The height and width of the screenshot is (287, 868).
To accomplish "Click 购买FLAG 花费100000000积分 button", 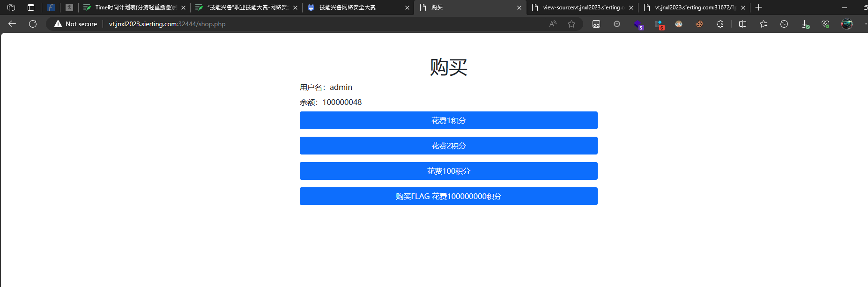I will coord(449,196).
